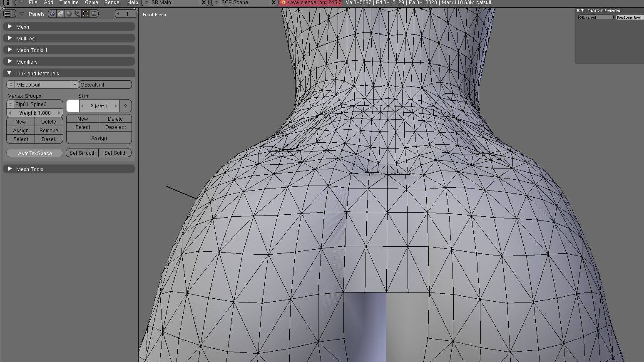
Task: Collapse the Transform Properties panel triangle
Action: (582, 10)
